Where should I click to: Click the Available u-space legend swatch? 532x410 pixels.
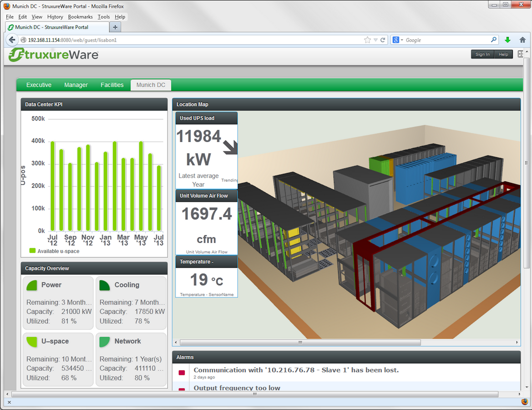[x=32, y=251]
